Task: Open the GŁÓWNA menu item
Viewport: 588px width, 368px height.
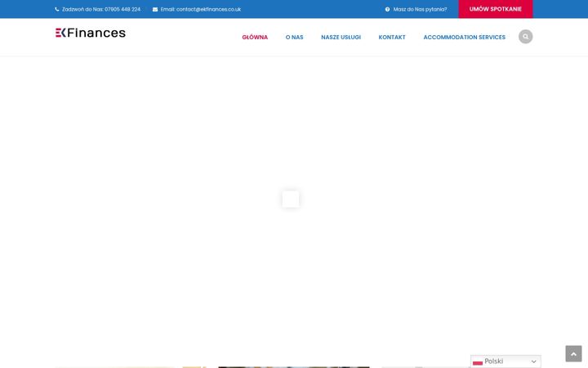Action: [x=255, y=37]
